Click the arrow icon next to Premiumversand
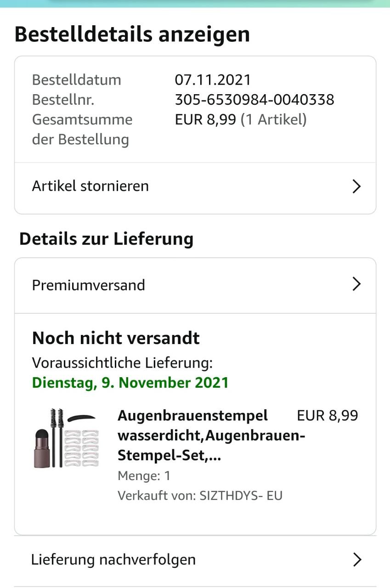 click(356, 285)
